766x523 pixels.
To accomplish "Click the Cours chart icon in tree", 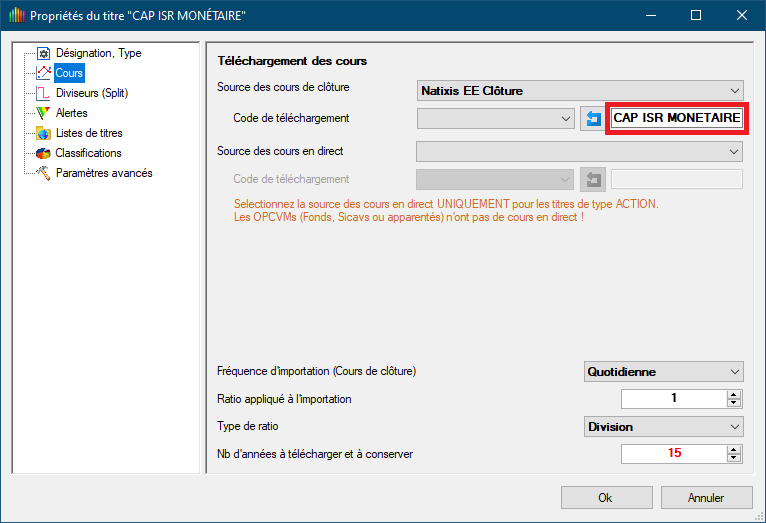I will click(x=43, y=73).
